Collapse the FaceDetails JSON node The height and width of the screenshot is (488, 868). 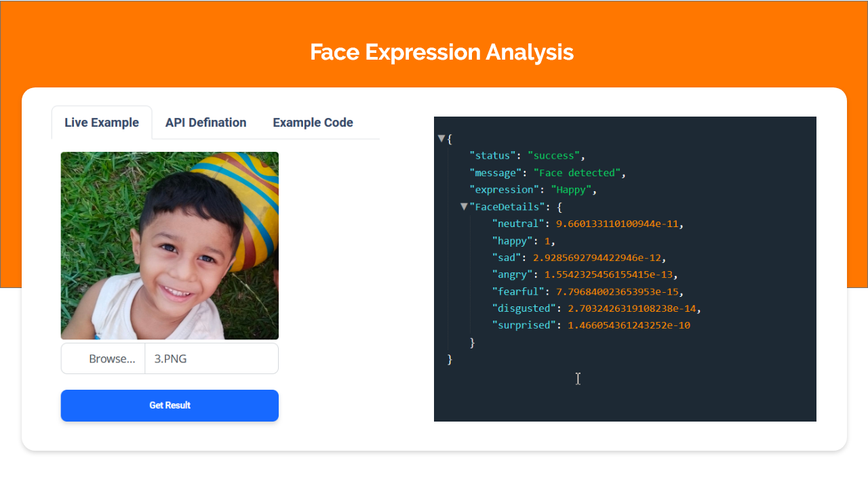click(464, 206)
